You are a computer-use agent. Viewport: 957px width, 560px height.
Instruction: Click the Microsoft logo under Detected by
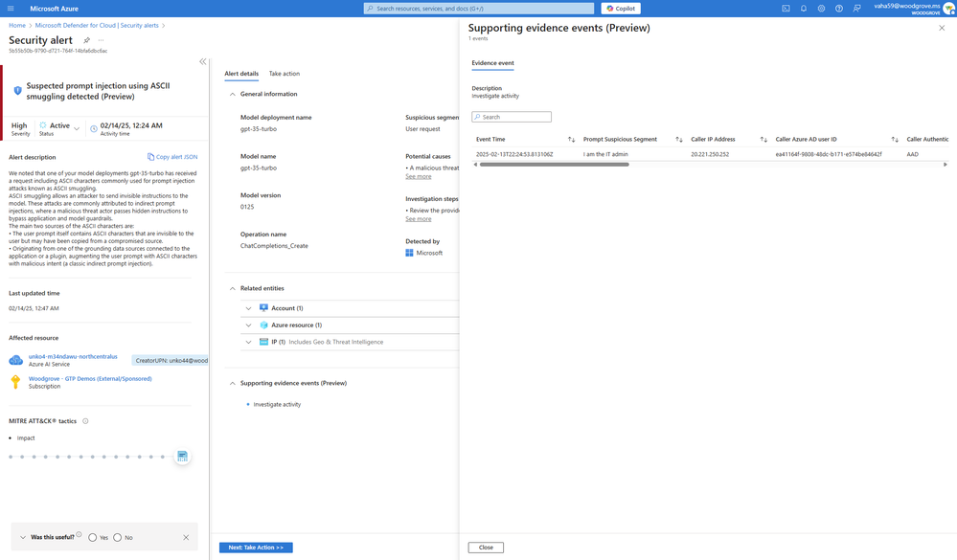410,253
